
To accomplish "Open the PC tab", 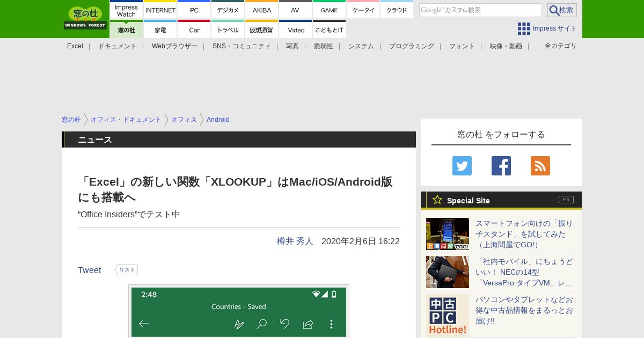I will pyautogui.click(x=194, y=10).
